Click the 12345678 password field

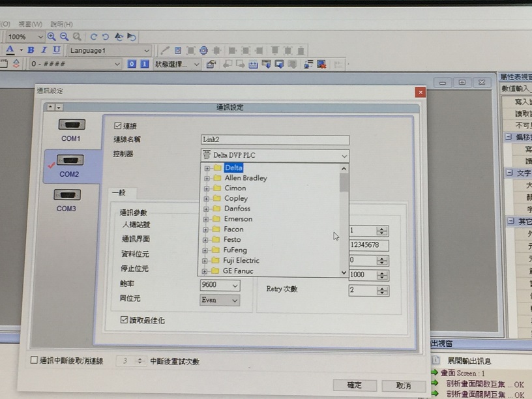tap(369, 245)
